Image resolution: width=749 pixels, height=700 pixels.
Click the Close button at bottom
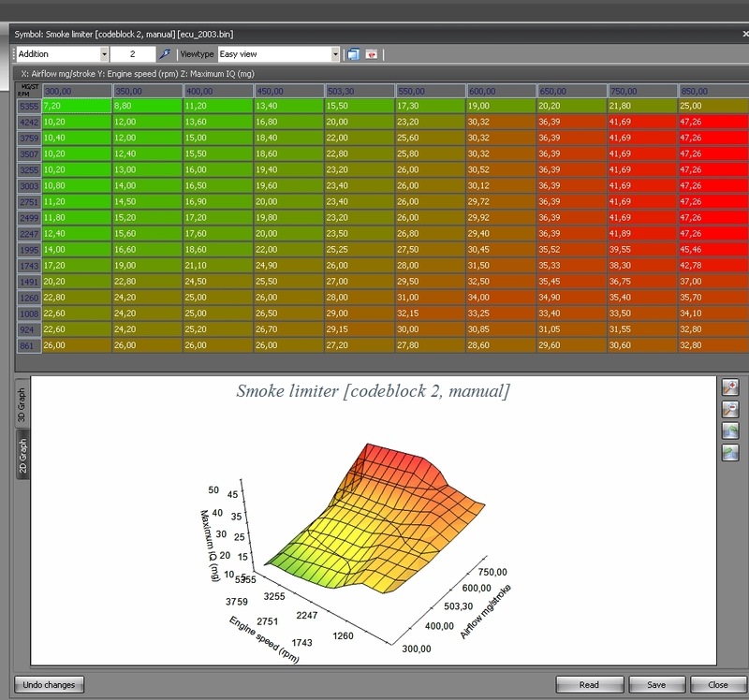click(x=717, y=684)
